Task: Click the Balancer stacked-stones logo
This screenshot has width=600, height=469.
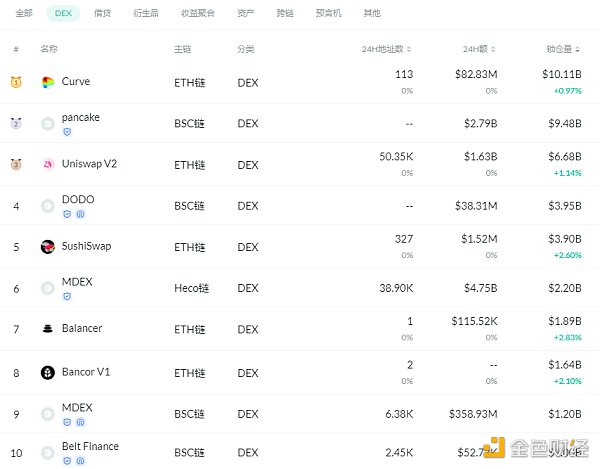Action: click(x=47, y=329)
